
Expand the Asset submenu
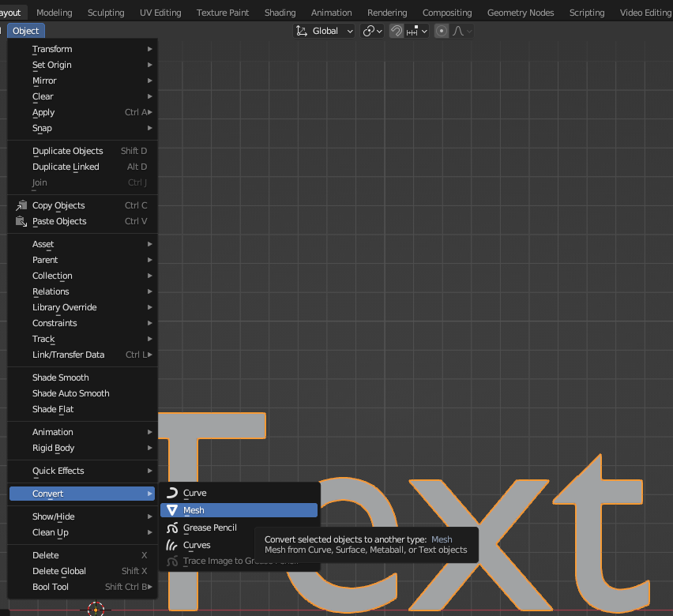pos(82,244)
